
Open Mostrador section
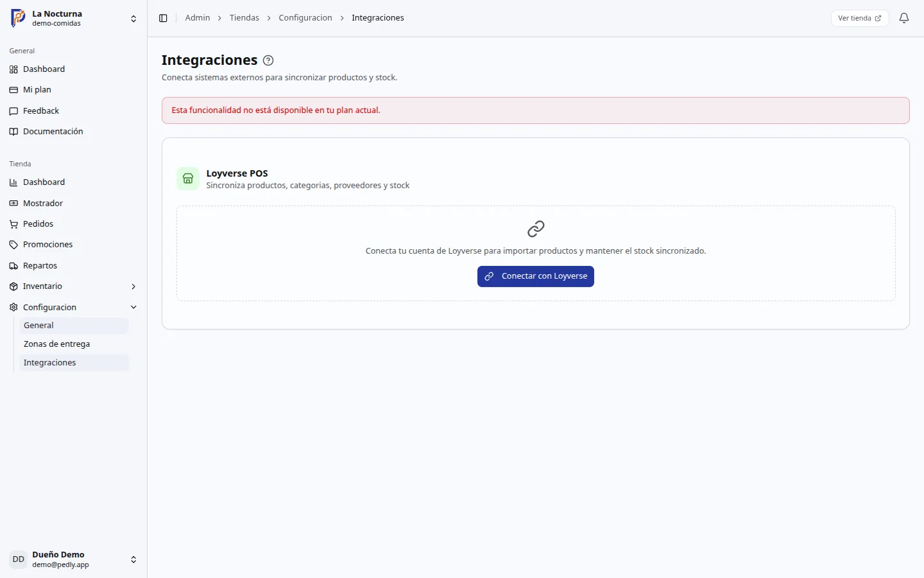pyautogui.click(x=74, y=204)
